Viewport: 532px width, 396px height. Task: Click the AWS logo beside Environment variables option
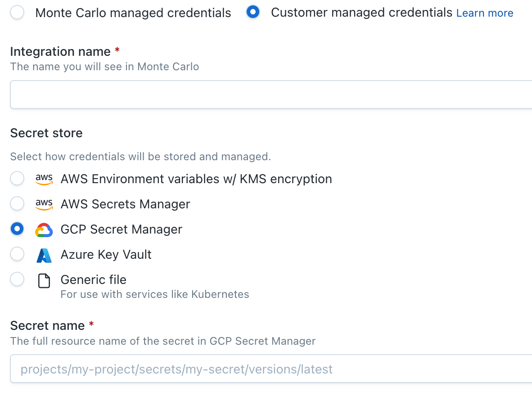pyautogui.click(x=44, y=179)
